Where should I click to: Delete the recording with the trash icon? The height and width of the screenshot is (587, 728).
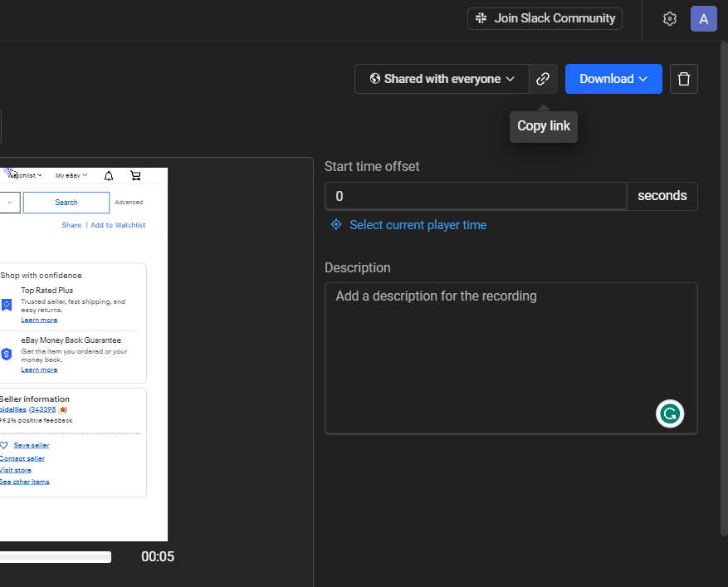point(683,79)
